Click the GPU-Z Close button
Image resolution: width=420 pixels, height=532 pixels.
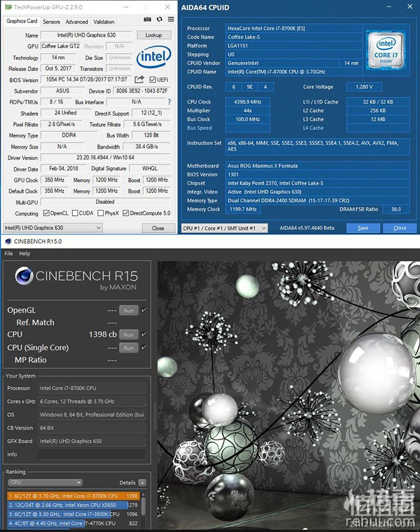[x=158, y=228]
